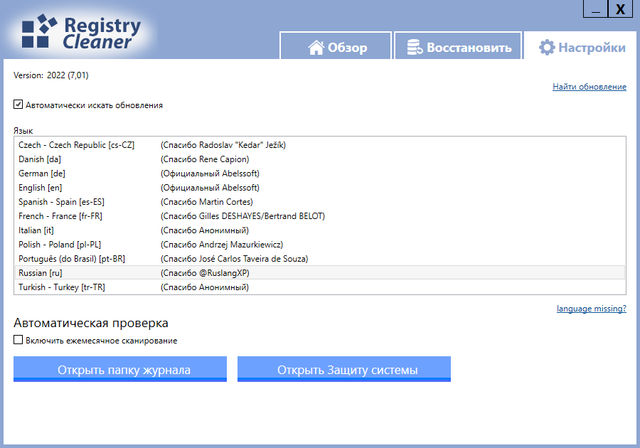640x448 pixels.
Task: Pick Italian [it] language row
Action: click(x=320, y=230)
